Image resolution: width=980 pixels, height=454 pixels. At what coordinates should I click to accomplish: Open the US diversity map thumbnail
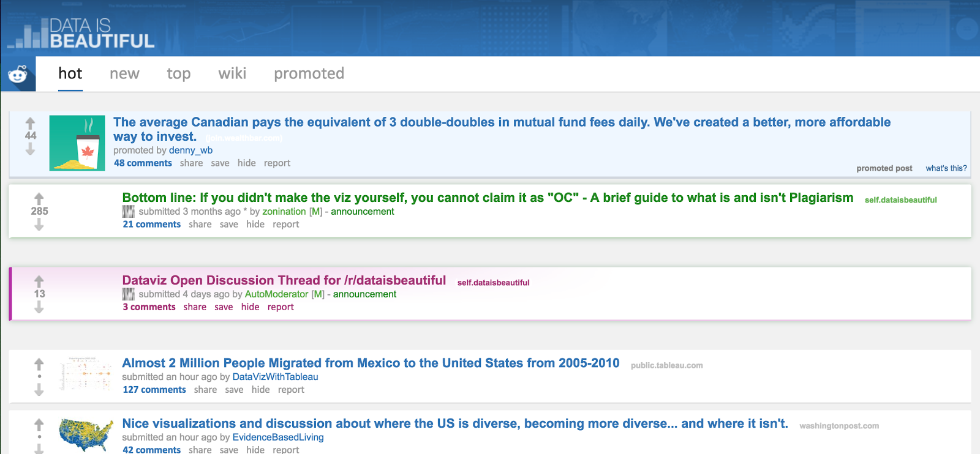(x=86, y=434)
